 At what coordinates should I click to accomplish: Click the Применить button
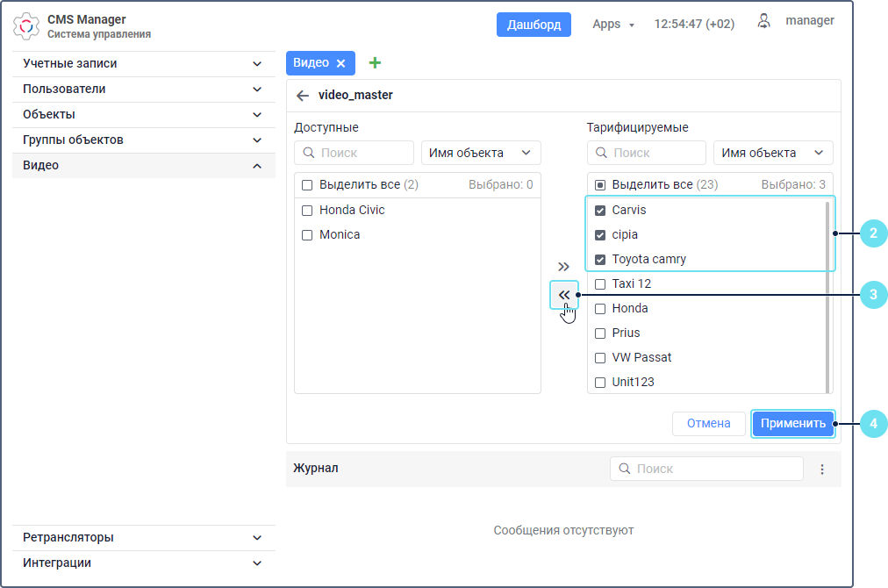click(793, 424)
